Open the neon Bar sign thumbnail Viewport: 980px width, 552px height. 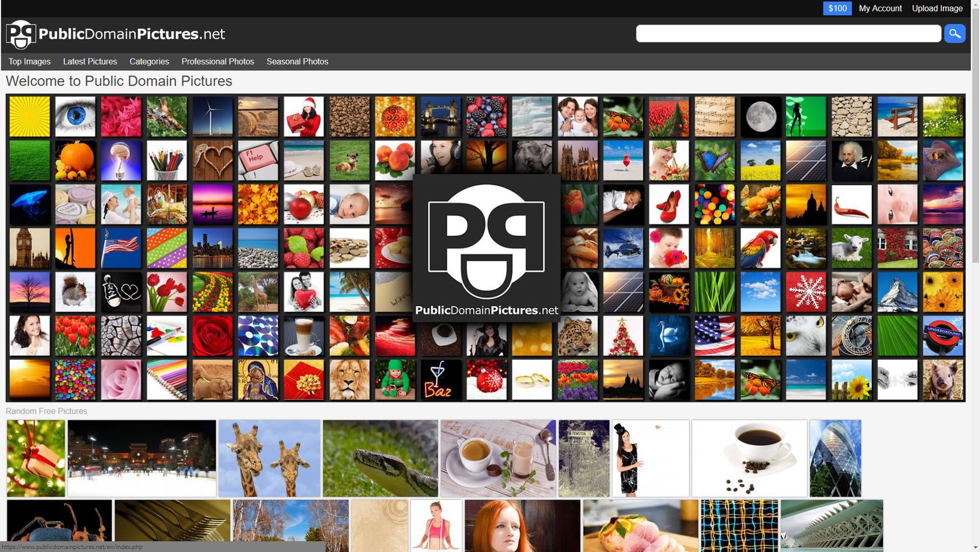[x=440, y=380]
